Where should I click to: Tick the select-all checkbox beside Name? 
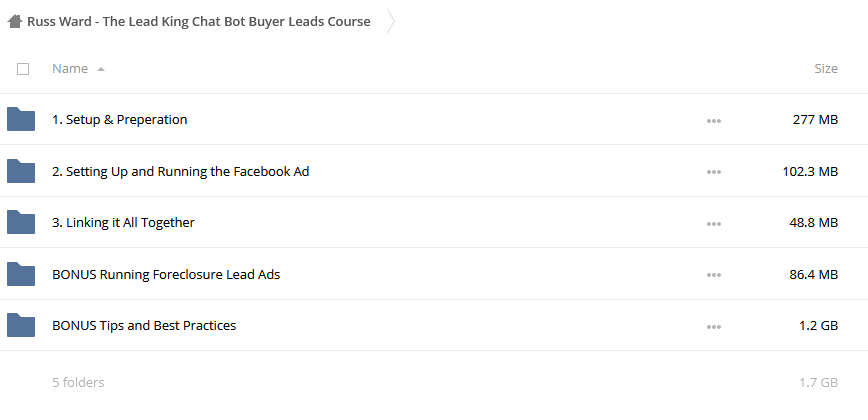[23, 69]
